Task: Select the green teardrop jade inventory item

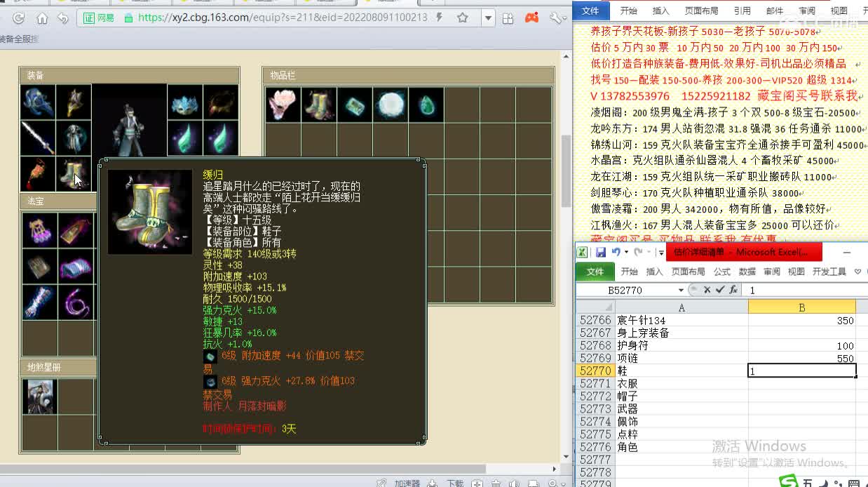Action: [426, 105]
